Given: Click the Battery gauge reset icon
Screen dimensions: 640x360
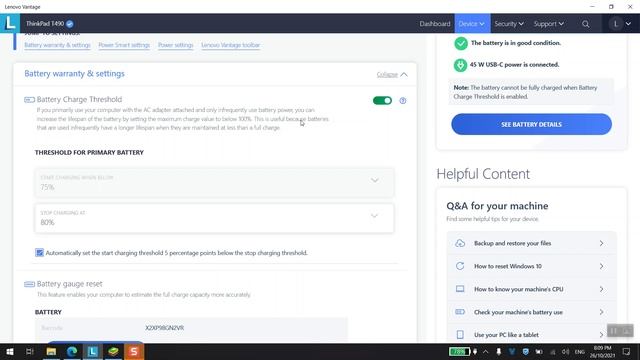Looking at the screenshot, I should [x=29, y=284].
